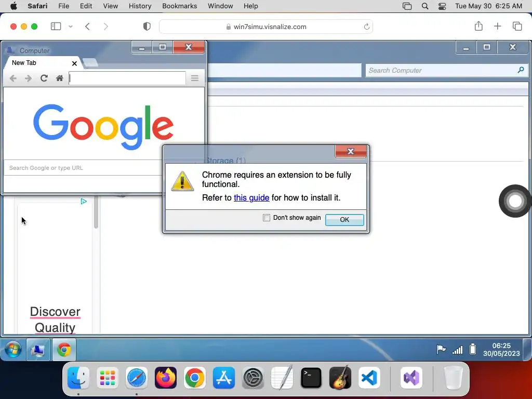Open the Window menu
532x399 pixels.
(x=220, y=6)
